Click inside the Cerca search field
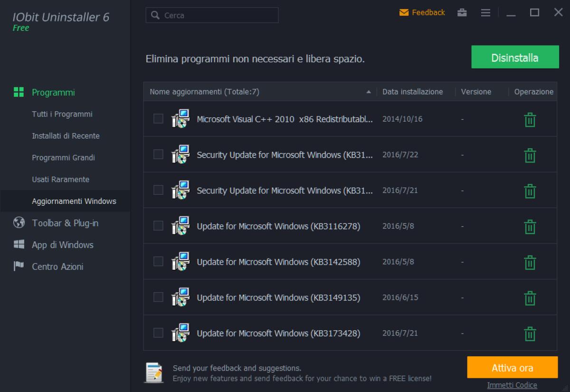The height and width of the screenshot is (392, 570). coord(214,15)
